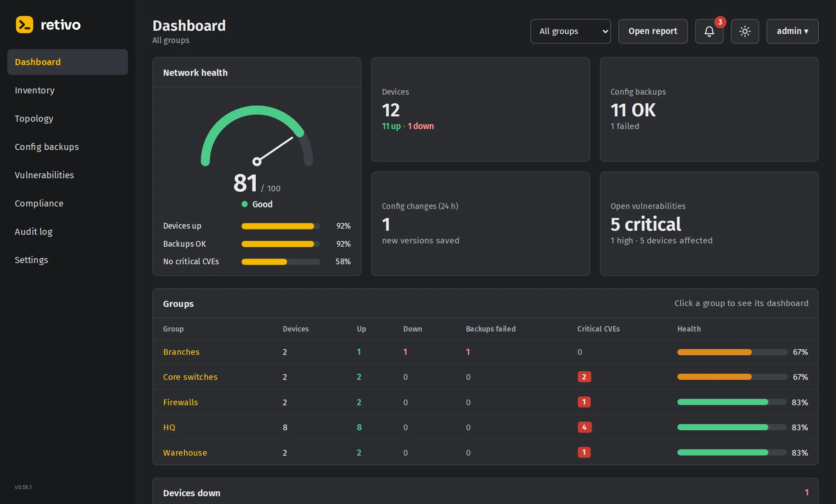The image size is (836, 504).
Task: Open Settings in the sidebar
Action: click(x=68, y=260)
